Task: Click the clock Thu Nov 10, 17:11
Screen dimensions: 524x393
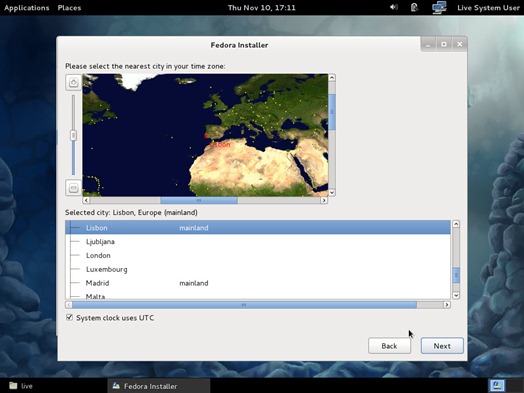Action: tap(262, 8)
